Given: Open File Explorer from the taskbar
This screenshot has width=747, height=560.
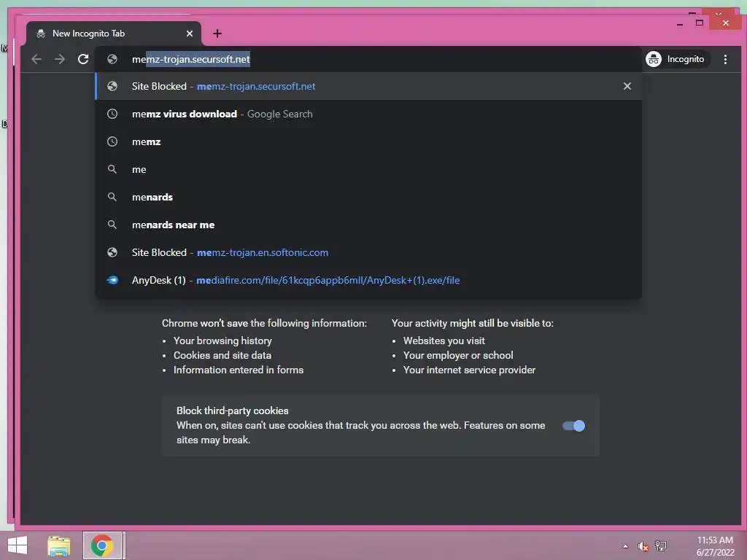Looking at the screenshot, I should tap(59, 545).
